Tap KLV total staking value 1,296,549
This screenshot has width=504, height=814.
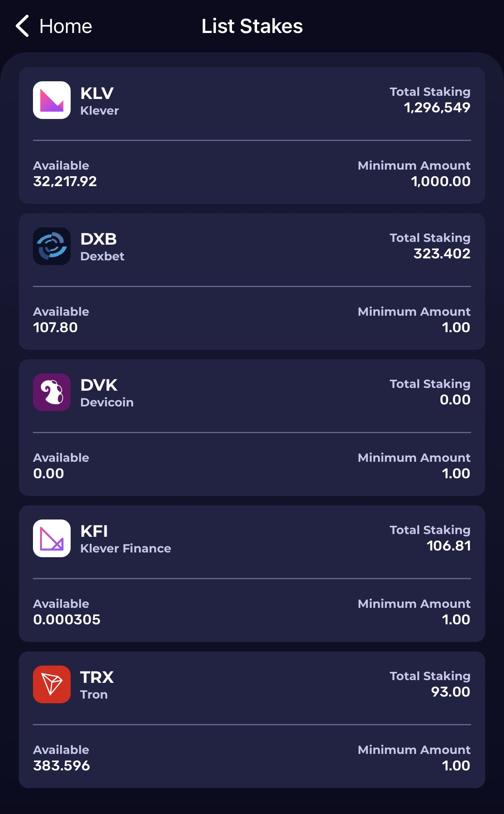[437, 108]
